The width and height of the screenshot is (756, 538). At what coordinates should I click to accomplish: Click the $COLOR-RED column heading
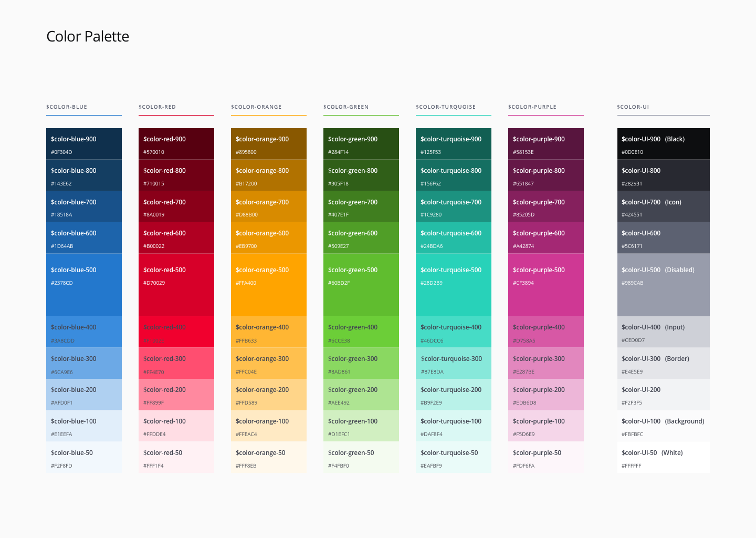point(157,107)
